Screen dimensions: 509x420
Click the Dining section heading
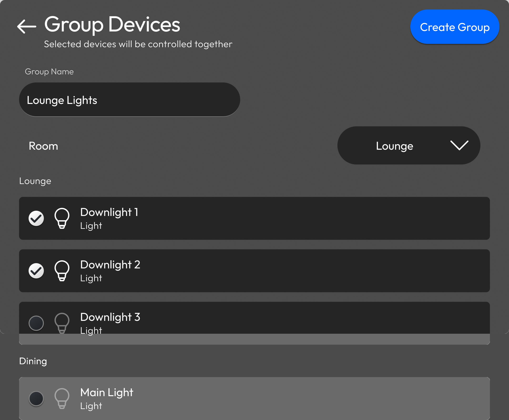33,361
